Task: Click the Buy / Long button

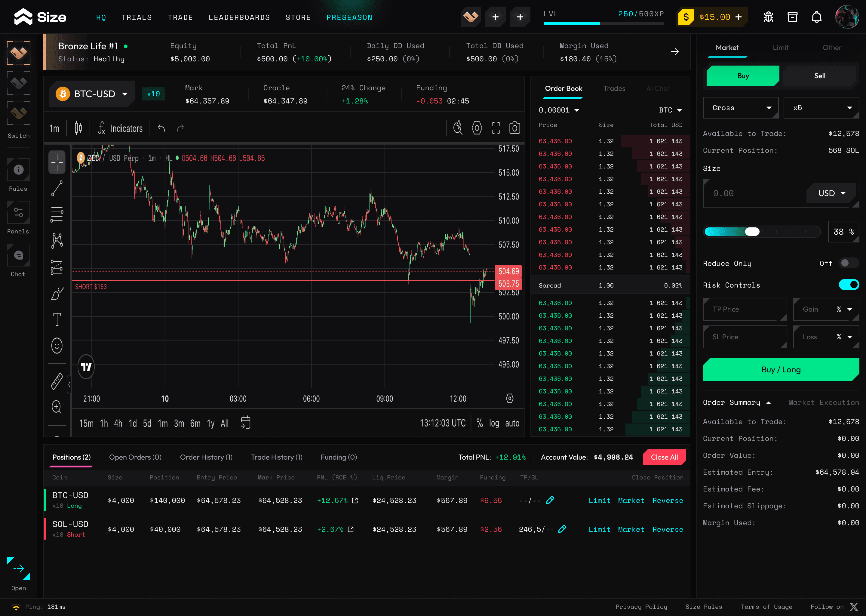Action: tap(781, 369)
